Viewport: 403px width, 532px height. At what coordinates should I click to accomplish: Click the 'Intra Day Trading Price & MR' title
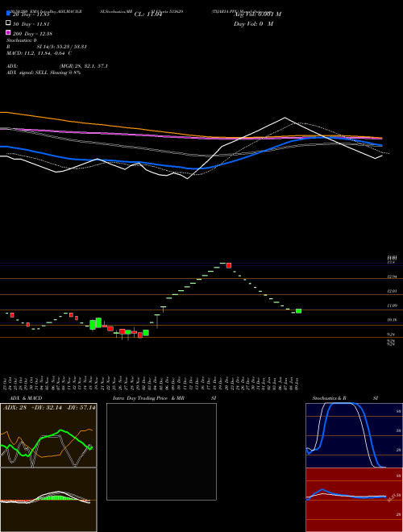148,398
